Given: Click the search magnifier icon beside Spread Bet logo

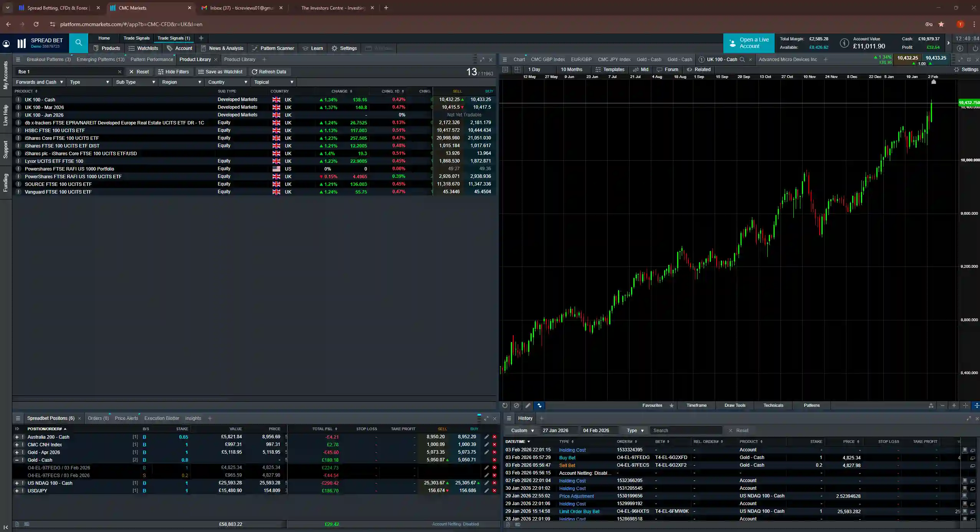Looking at the screenshot, I should [78, 43].
